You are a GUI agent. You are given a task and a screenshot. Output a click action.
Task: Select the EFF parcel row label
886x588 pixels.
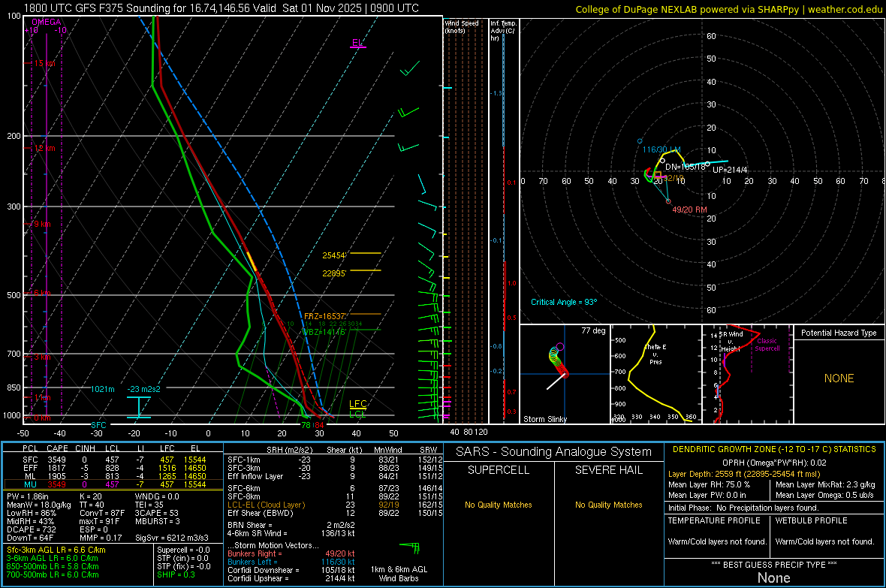30,468
